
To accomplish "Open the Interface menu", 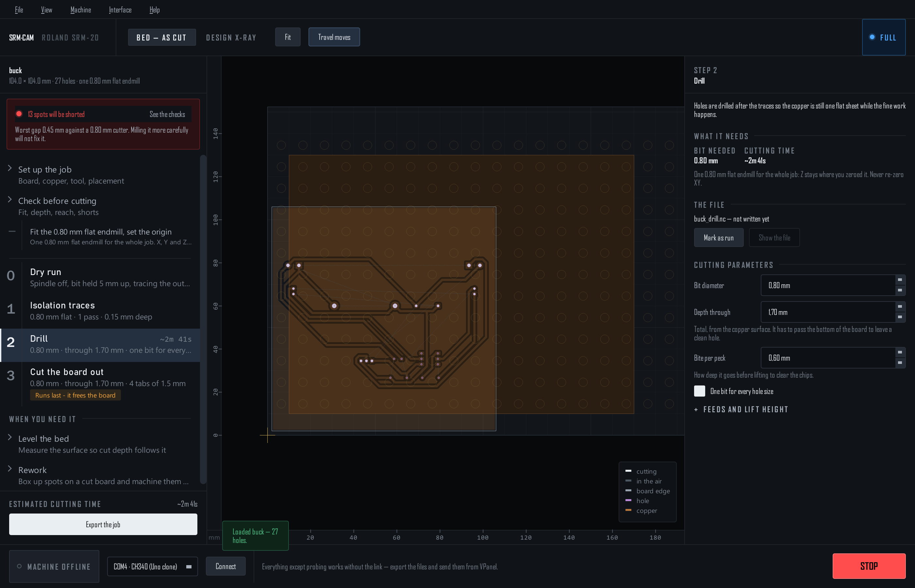I will 120,9.
